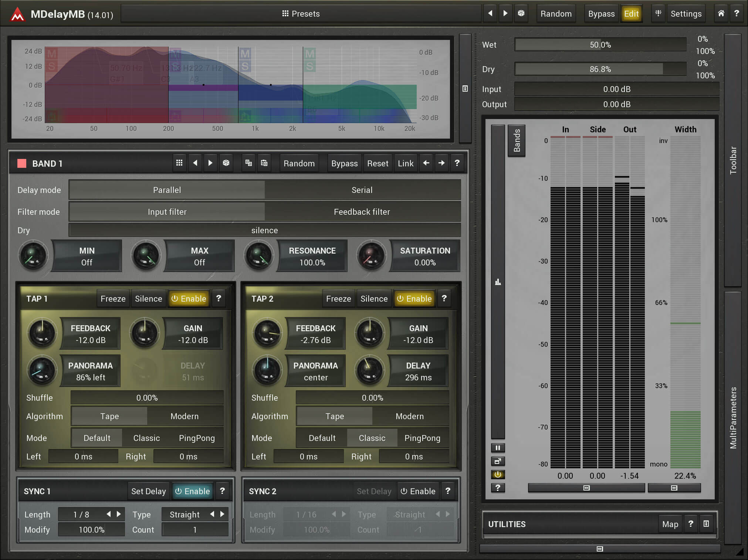Click Band 1 Reset button
The width and height of the screenshot is (748, 560).
[378, 163]
